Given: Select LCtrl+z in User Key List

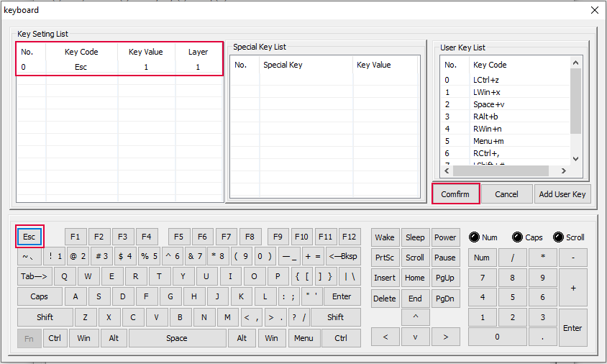Looking at the screenshot, I should click(487, 80).
